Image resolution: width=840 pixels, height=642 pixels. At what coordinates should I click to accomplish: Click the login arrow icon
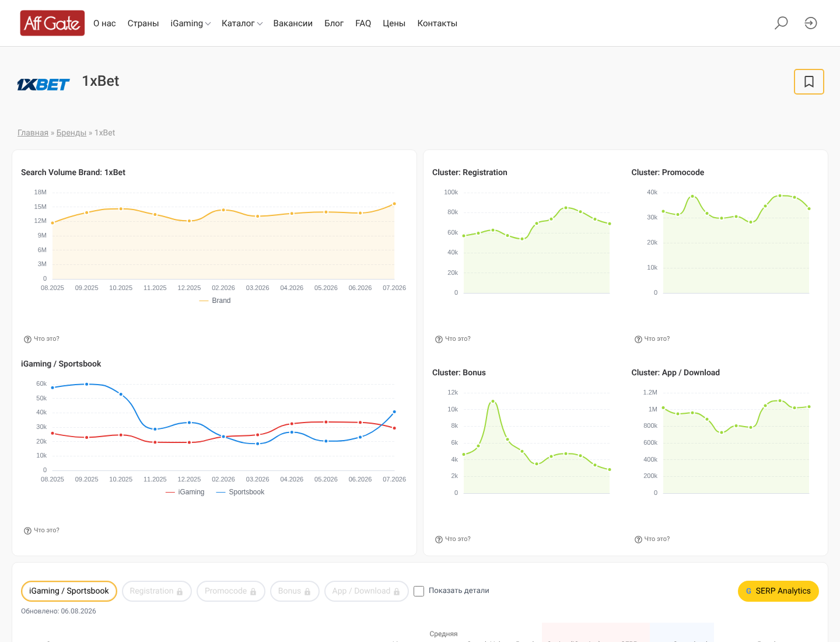click(x=811, y=23)
